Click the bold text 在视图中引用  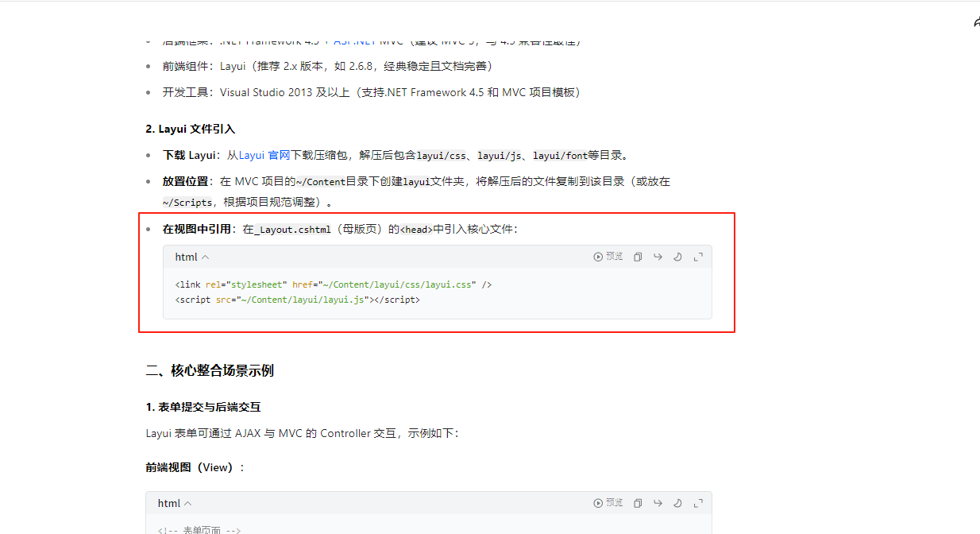click(196, 229)
